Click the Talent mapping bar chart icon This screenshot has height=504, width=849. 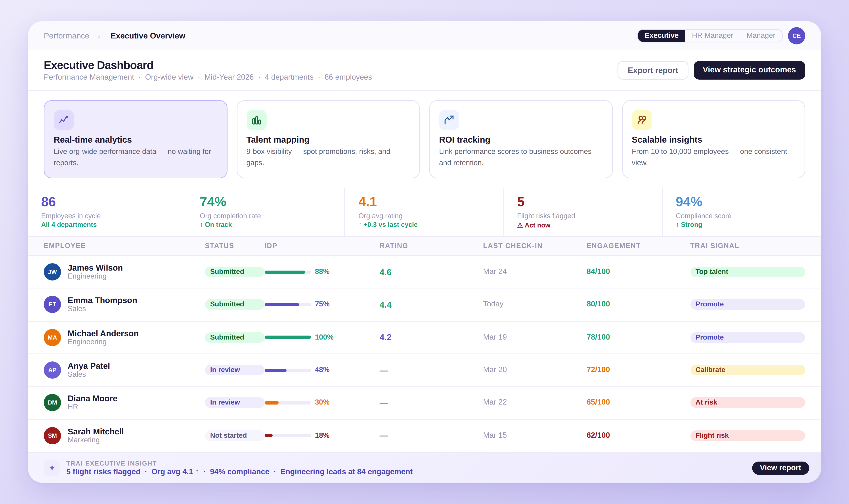click(256, 120)
